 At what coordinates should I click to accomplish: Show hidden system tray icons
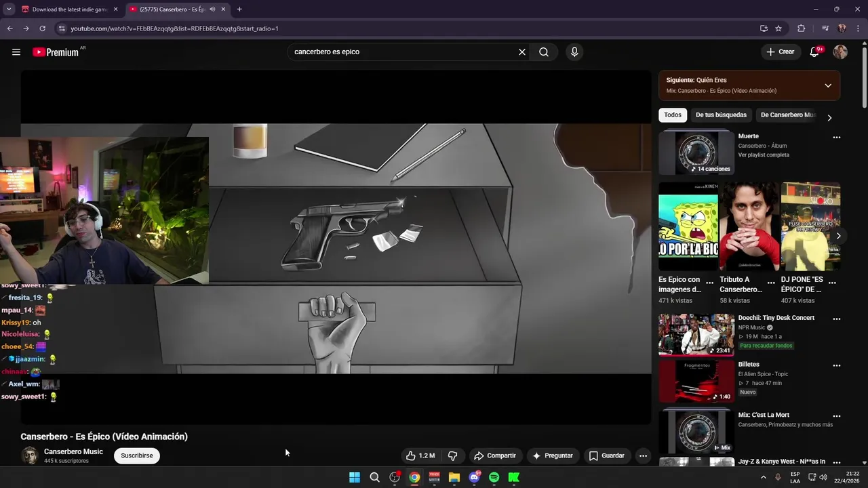pyautogui.click(x=764, y=477)
